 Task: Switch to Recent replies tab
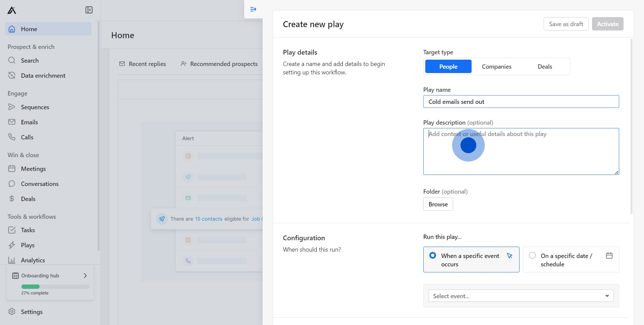click(143, 64)
